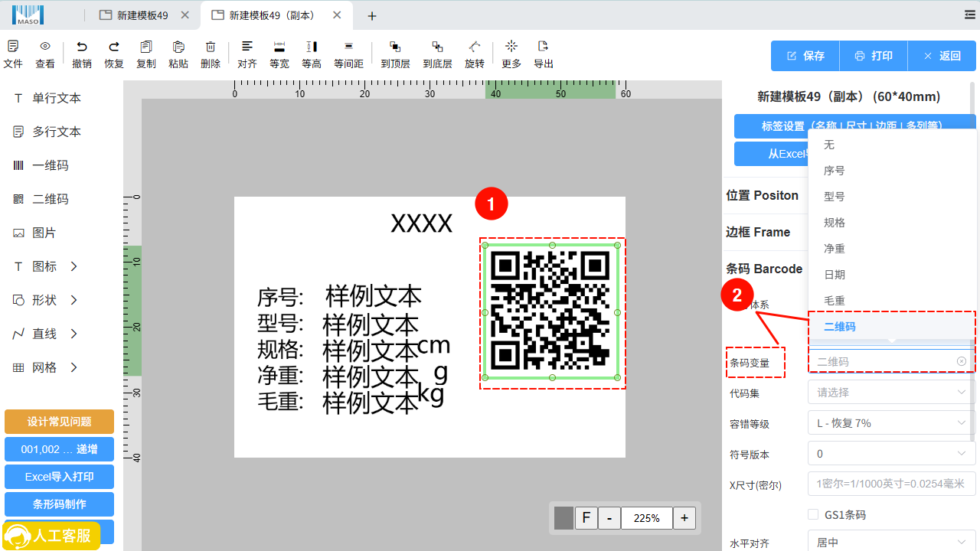Select 无 in the variable list
This screenshot has width=980, height=551.
coord(892,145)
